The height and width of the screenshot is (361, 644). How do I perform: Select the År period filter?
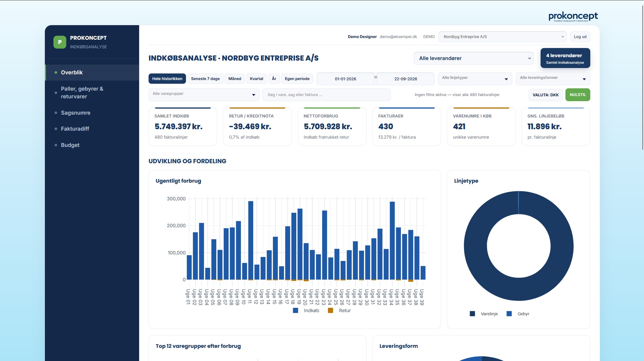(x=274, y=79)
